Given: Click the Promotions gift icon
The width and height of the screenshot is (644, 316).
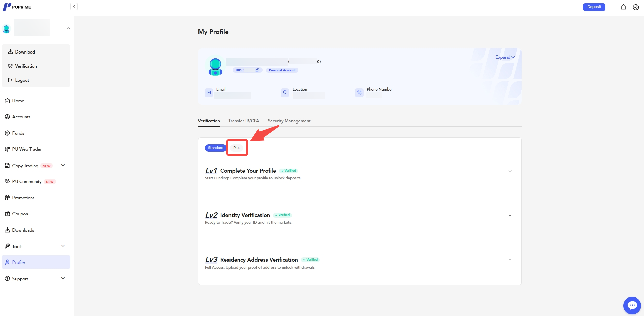Looking at the screenshot, I should click(x=7, y=198).
